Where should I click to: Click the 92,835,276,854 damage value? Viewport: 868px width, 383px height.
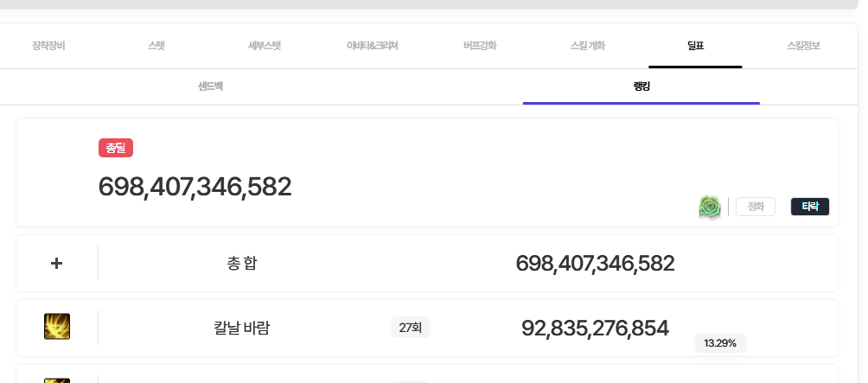coord(595,328)
